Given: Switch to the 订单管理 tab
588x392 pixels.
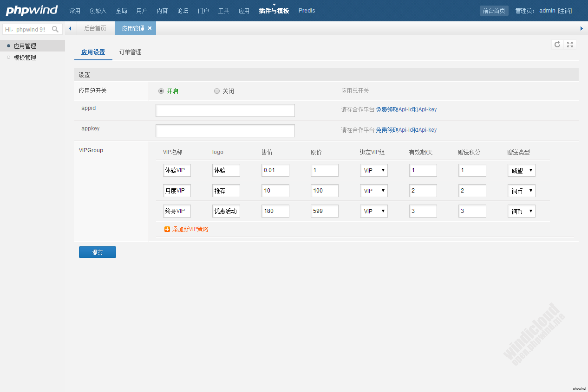Looking at the screenshot, I should coord(130,52).
